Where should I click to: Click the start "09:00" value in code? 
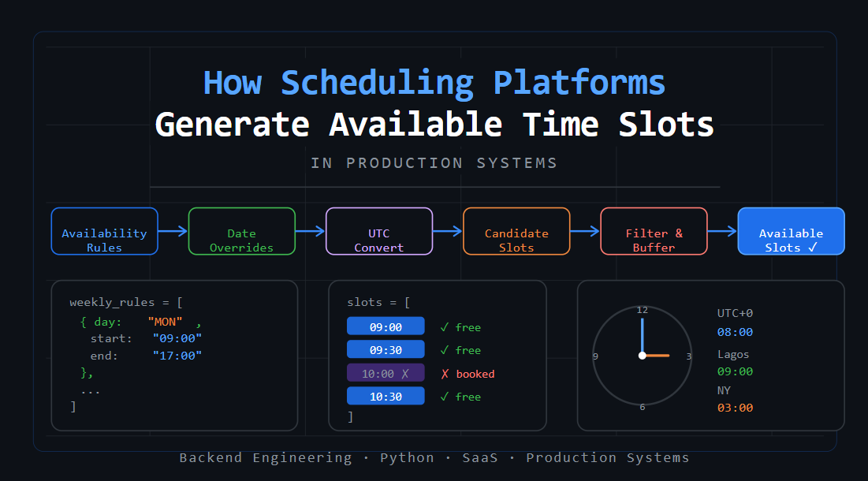point(177,338)
